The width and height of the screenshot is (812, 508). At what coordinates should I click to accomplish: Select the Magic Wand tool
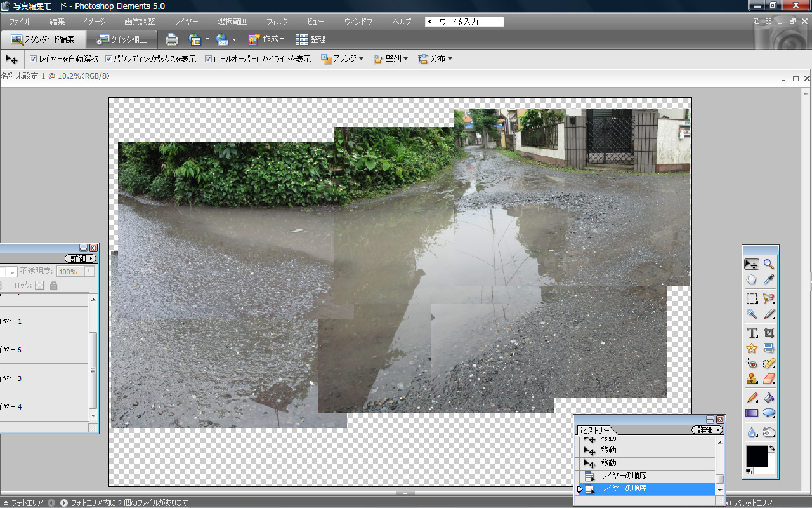[752, 314]
